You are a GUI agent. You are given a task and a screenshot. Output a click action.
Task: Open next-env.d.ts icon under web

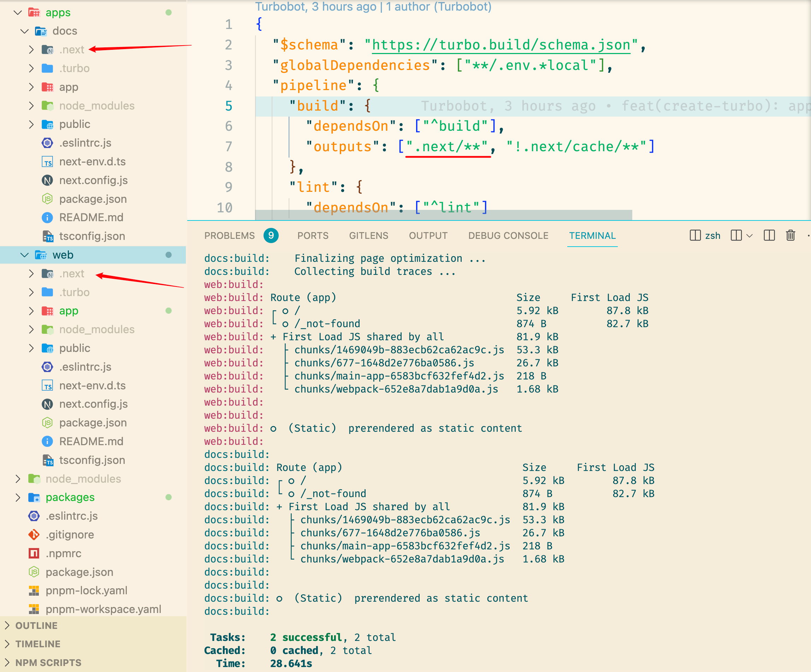click(47, 385)
